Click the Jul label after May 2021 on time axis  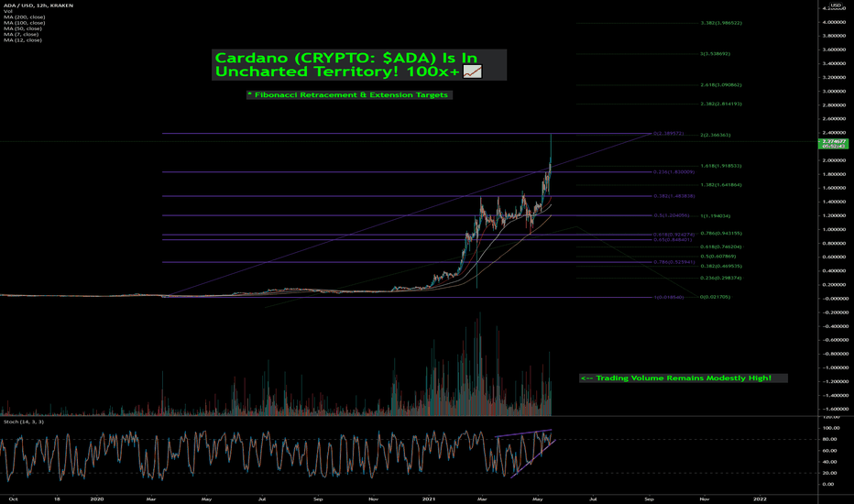tap(593, 499)
